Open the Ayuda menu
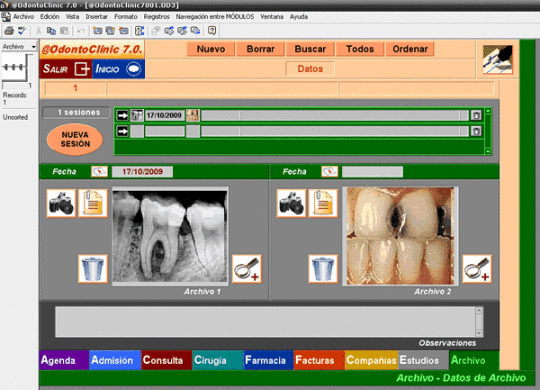 pyautogui.click(x=299, y=17)
